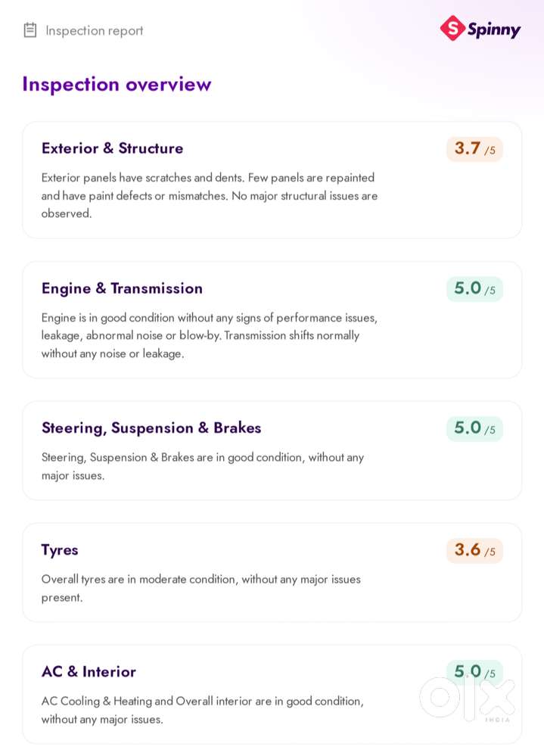Click the Spinny logo

click(480, 29)
